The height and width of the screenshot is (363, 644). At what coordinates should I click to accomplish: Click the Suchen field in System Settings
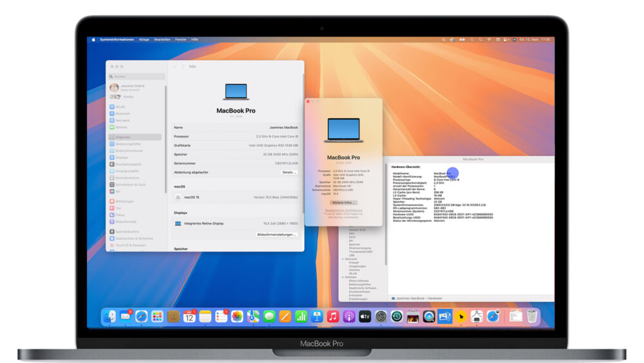(x=137, y=77)
